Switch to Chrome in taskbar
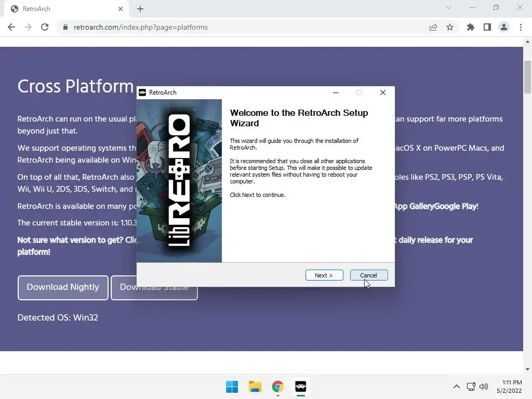Image resolution: width=532 pixels, height=399 pixels. pyautogui.click(x=278, y=387)
